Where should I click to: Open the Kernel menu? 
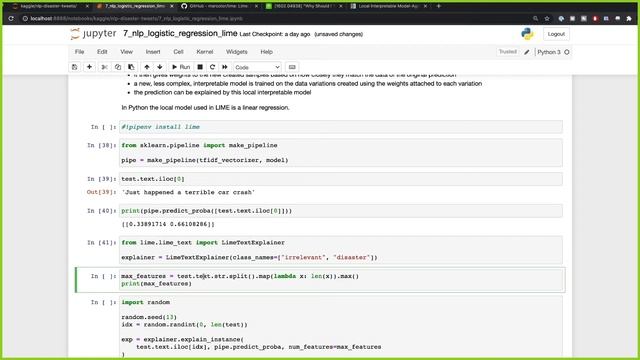pos(205,52)
